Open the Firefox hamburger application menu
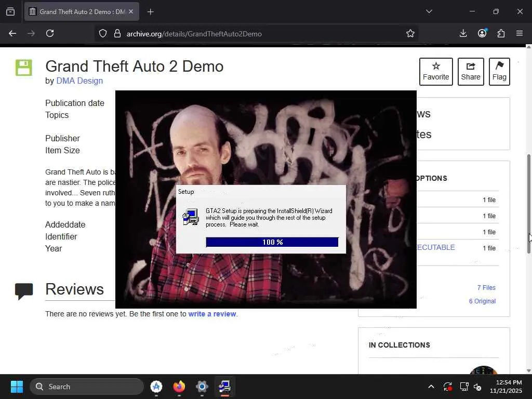 click(x=520, y=33)
